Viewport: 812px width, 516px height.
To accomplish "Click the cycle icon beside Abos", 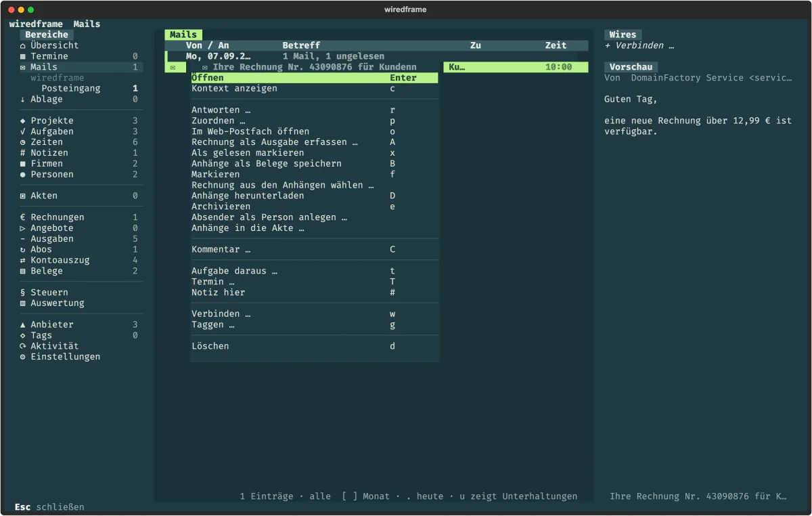I will click(23, 249).
